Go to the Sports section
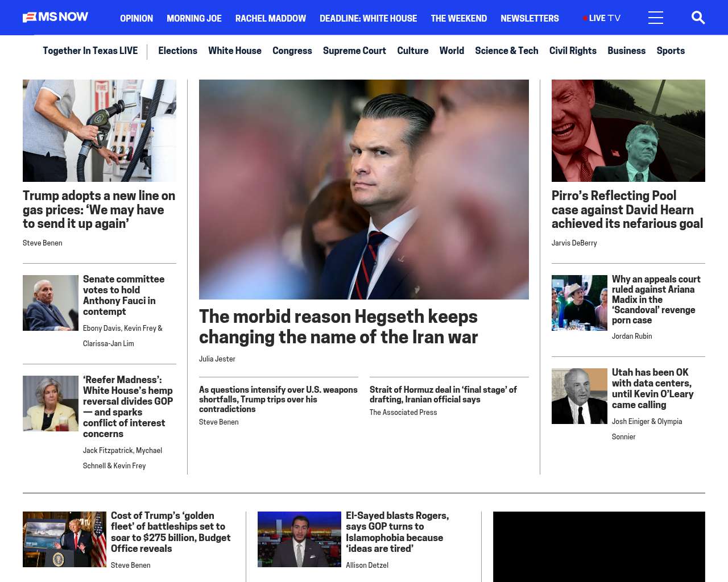 pos(671,51)
